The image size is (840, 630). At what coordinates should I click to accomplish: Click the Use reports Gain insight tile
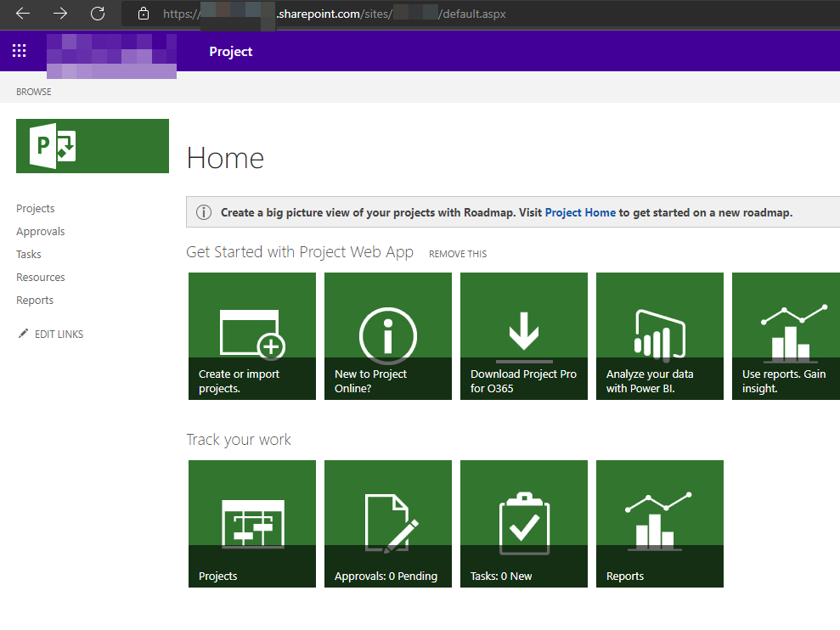click(x=786, y=336)
